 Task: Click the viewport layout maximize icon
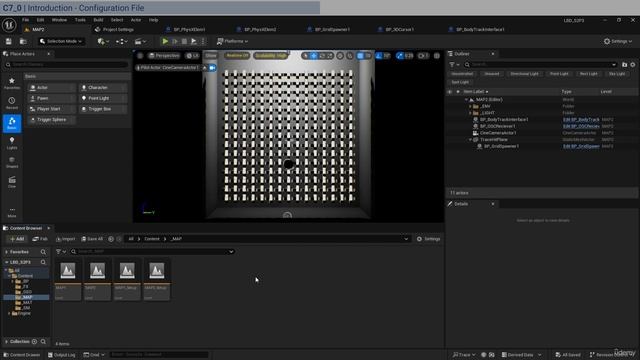coord(437,56)
